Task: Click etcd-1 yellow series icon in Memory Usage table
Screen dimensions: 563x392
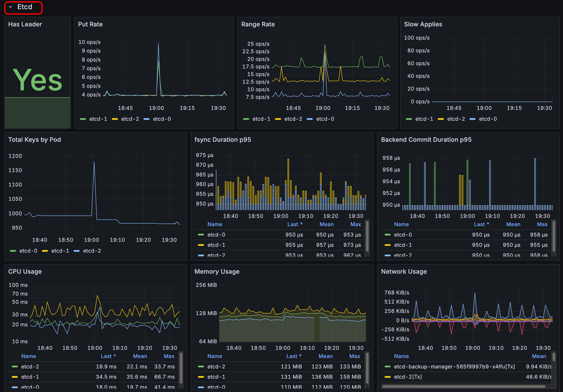Action: pos(201,377)
